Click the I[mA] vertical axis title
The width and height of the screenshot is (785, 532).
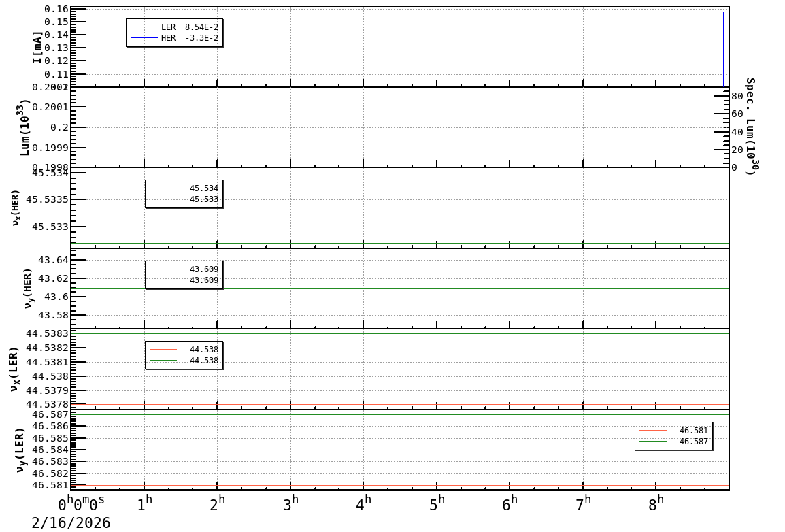[x=37, y=47]
